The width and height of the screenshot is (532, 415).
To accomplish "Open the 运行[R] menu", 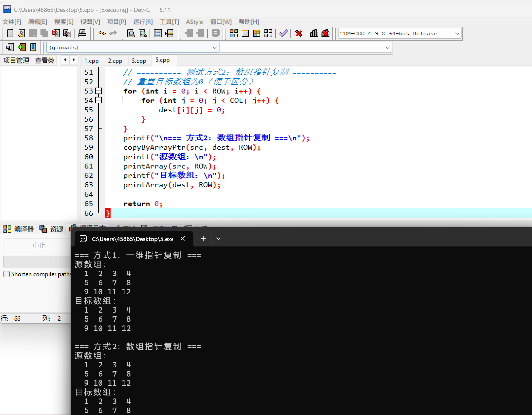I will click(x=143, y=22).
